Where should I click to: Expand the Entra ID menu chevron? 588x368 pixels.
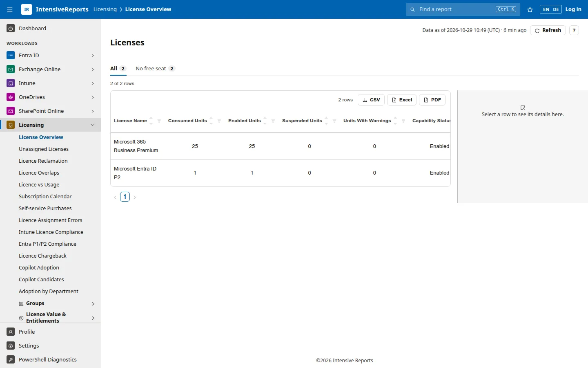tap(93, 56)
